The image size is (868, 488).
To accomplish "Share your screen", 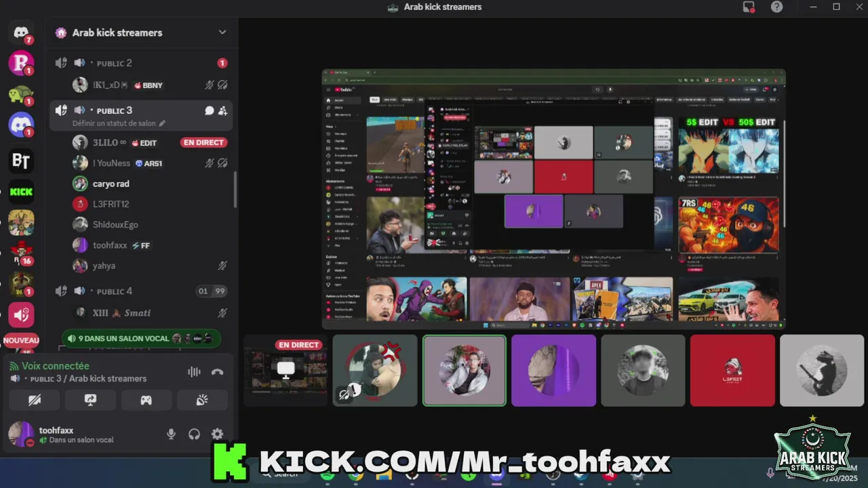I will [90, 400].
